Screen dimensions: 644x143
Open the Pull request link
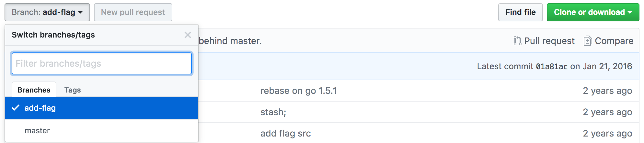pyautogui.click(x=549, y=41)
